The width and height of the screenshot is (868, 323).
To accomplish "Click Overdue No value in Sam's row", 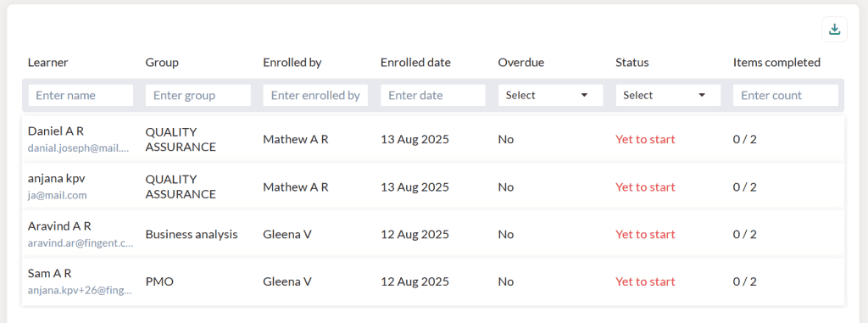I will pos(506,282).
